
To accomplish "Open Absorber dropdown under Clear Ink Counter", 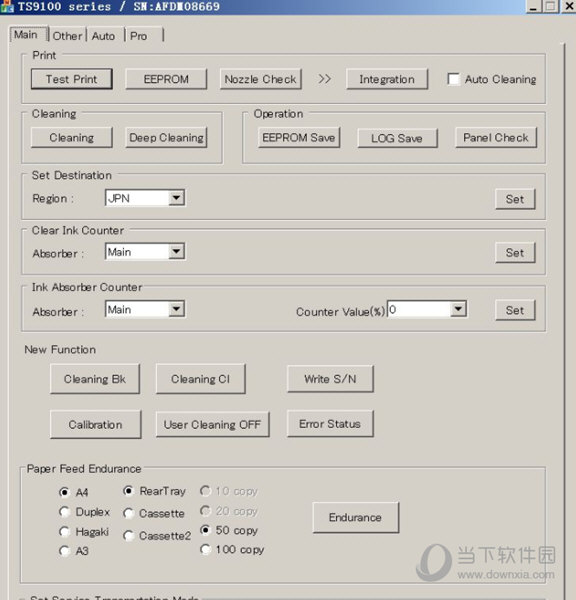I will [x=145, y=251].
